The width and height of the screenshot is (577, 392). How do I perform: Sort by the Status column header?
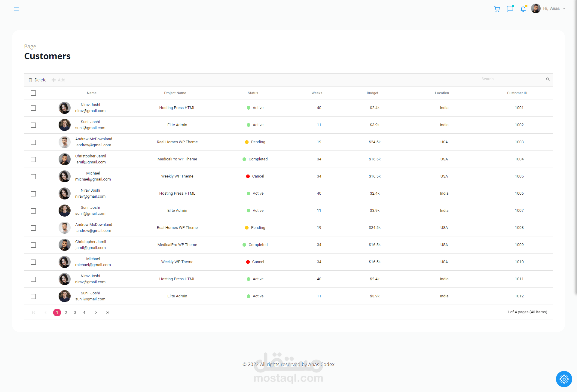click(253, 93)
